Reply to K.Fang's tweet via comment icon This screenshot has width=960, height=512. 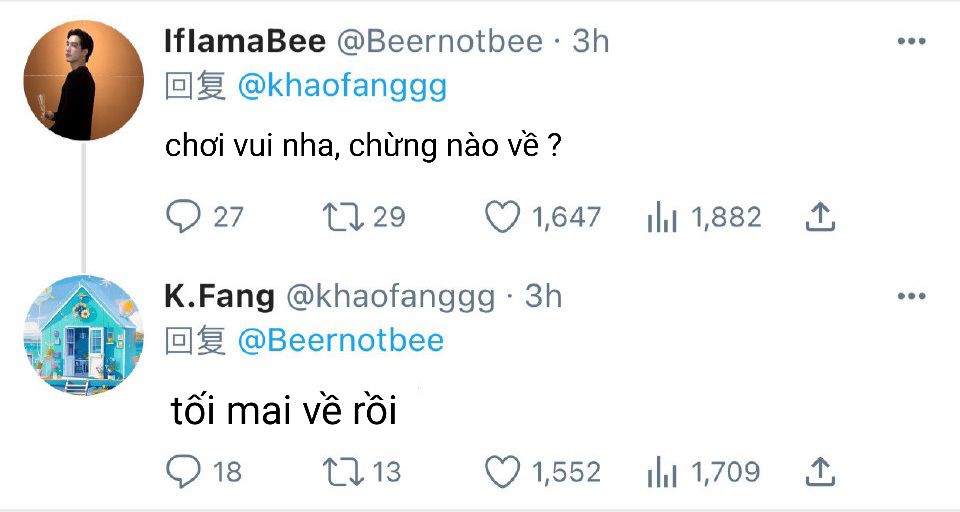(x=182, y=471)
